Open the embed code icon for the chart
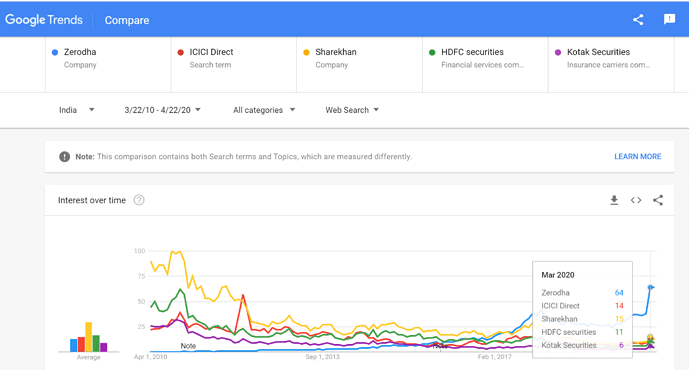The image size is (689, 370). [x=636, y=200]
